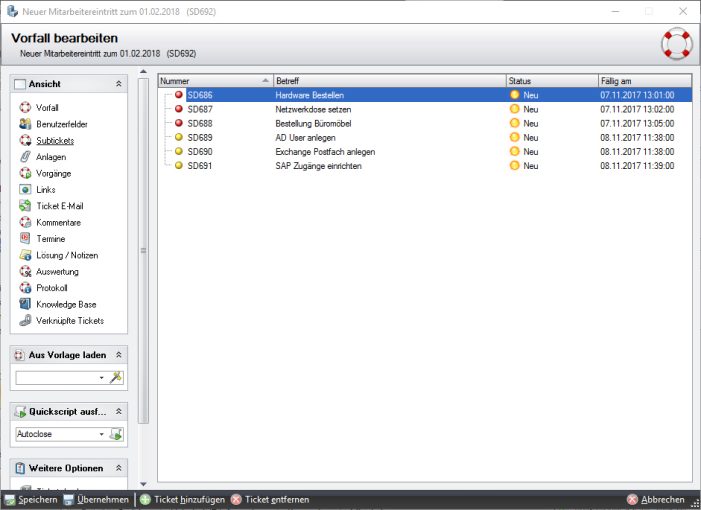Toggle the checkbox next to Ansicht
The image size is (701, 510).
click(x=20, y=84)
